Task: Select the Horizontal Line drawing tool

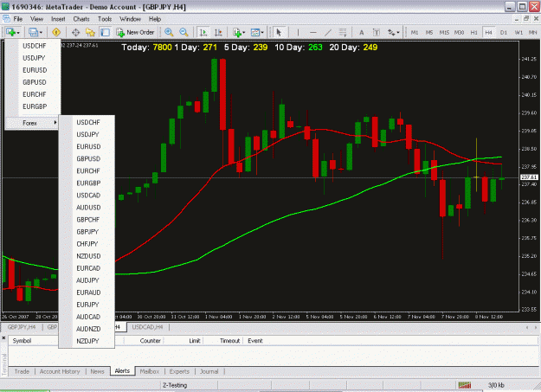Action: pos(313,32)
